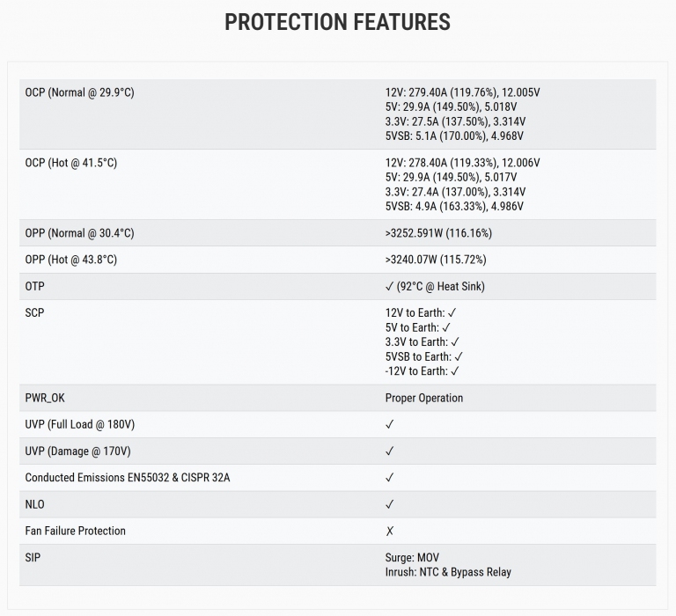
Task: Click the OPP Hot value ">3240.07W (115.72%)"
Action: click(436, 260)
